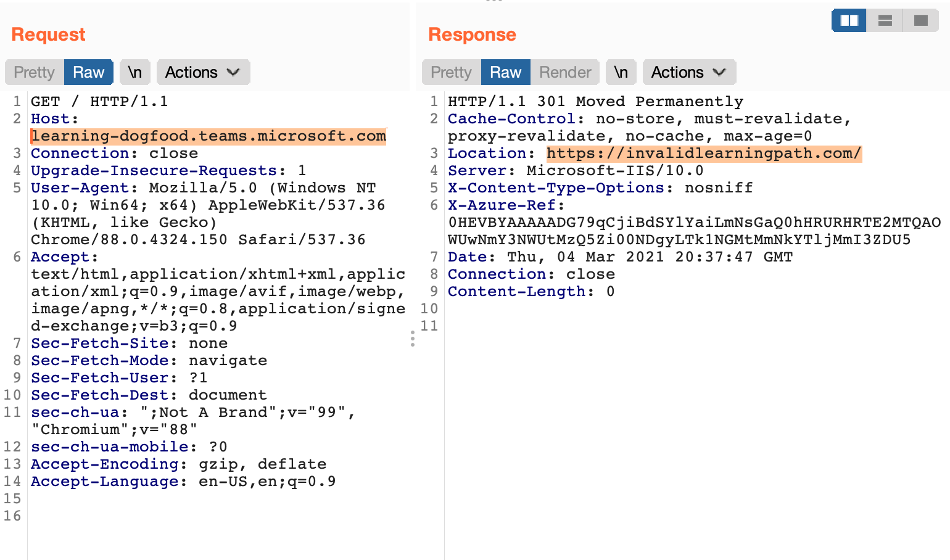Select the Raw tab in Request
The height and width of the screenshot is (560, 950).
point(88,72)
